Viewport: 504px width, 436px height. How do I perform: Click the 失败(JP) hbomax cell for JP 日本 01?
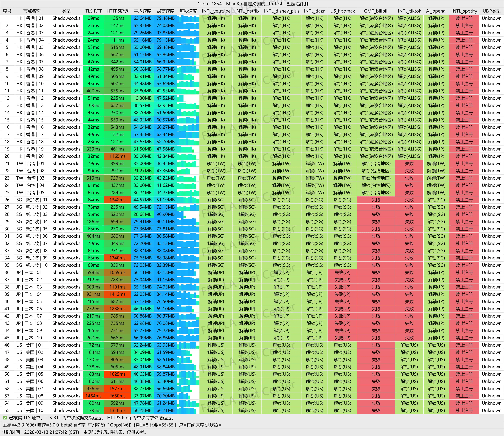point(342,272)
